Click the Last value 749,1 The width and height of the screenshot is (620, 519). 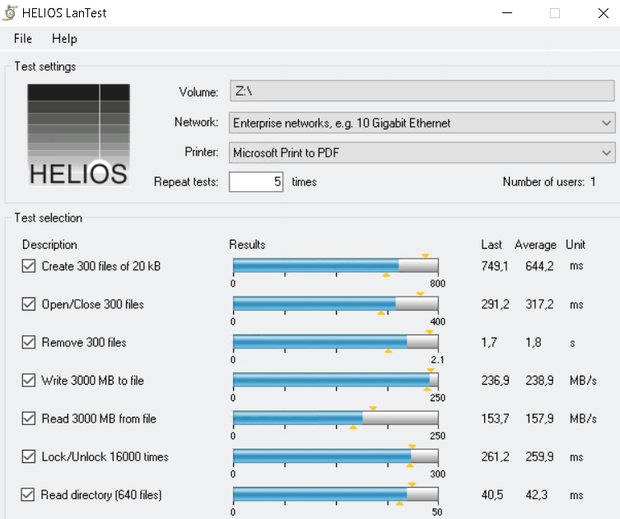click(x=495, y=266)
